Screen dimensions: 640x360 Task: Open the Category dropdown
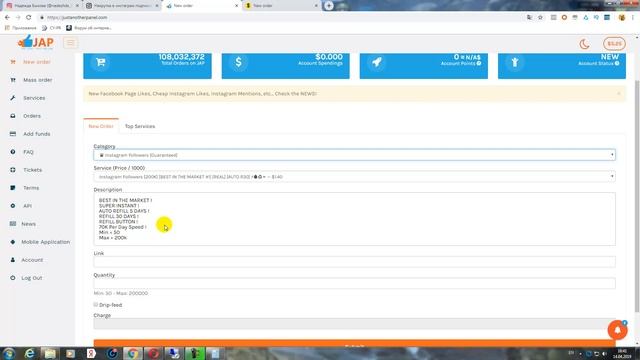pos(354,155)
